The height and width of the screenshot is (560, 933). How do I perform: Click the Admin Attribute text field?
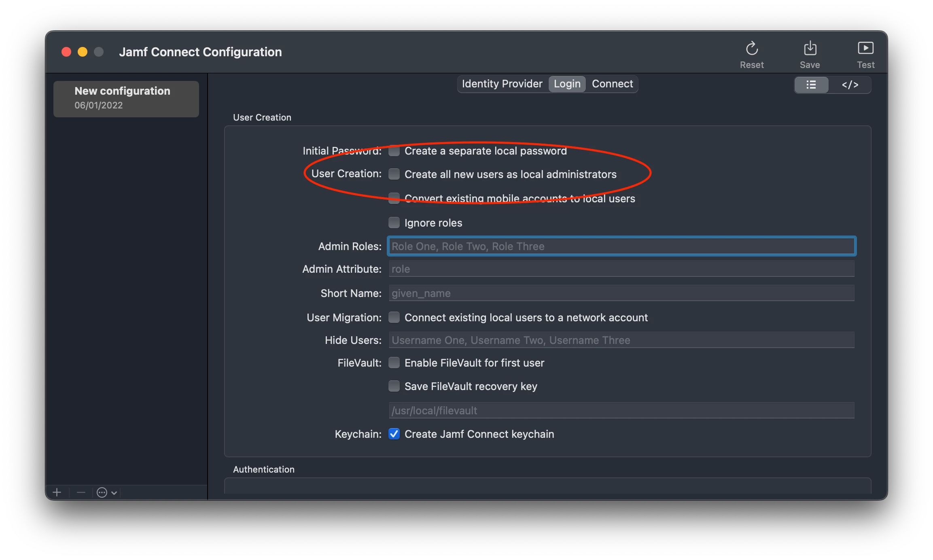tap(621, 269)
